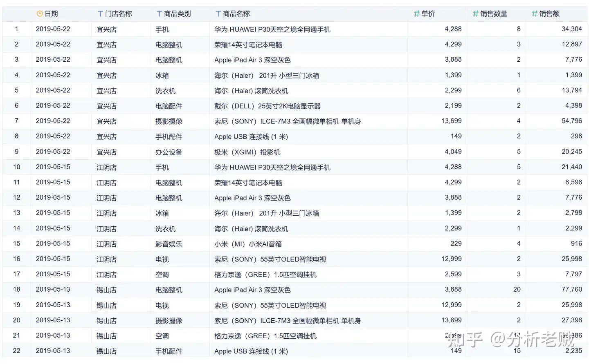Image resolution: width=589 pixels, height=364 pixels.
Task: Click 洗衣机 category in row 5
Action: point(165,91)
